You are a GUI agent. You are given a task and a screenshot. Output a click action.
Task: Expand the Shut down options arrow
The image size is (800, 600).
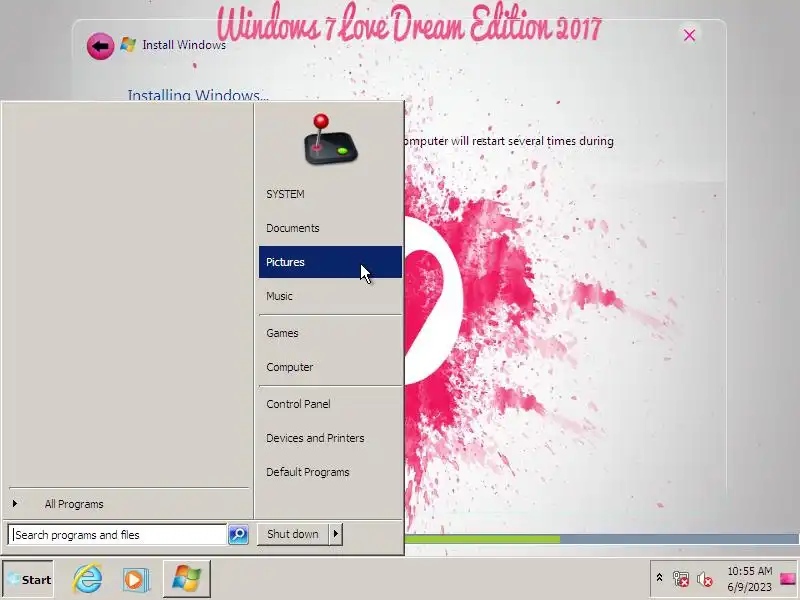(336, 534)
